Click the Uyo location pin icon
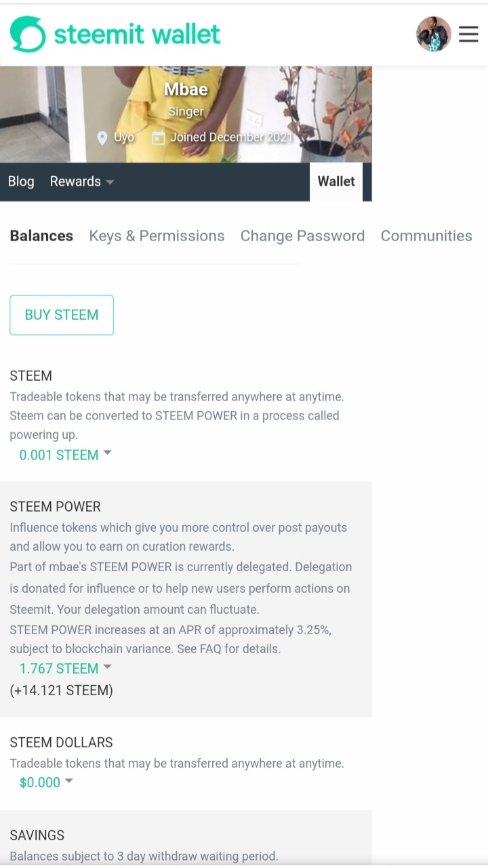488x868 pixels. pos(102,138)
